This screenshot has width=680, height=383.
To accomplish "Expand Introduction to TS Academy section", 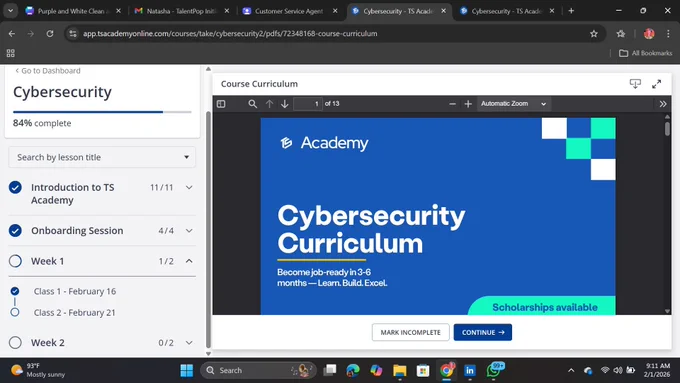I will [x=189, y=187].
